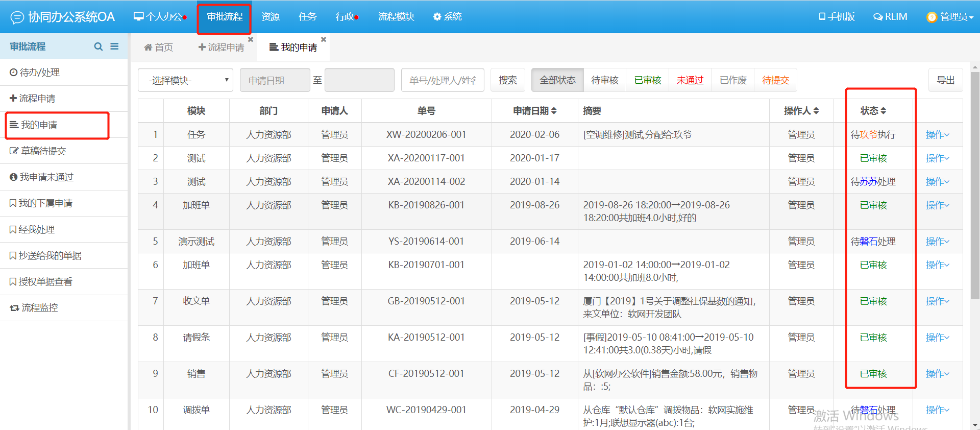Switch to 手机版 mobile view
The width and height of the screenshot is (980, 430).
coord(837,17)
